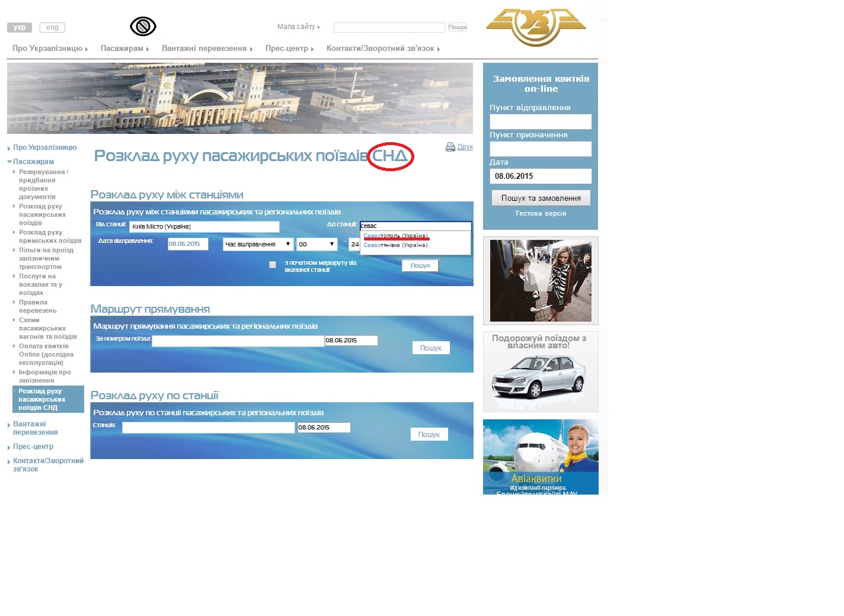Click the date field in Маршрут прямування
The image size is (844, 616).
coord(351,341)
